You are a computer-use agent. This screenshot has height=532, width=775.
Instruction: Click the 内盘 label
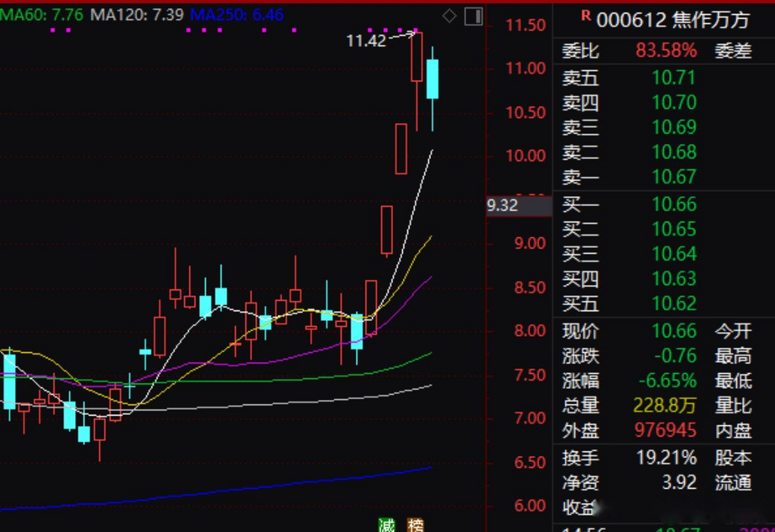[x=733, y=431]
